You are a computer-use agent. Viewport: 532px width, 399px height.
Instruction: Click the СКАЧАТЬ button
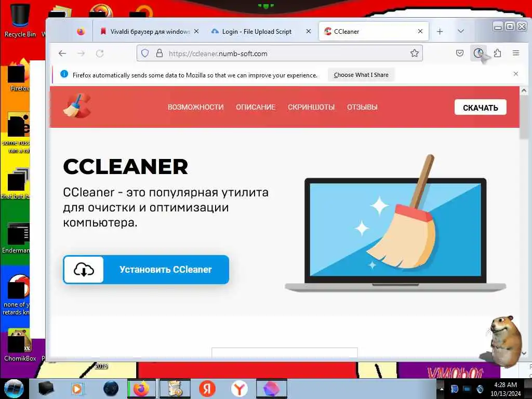481,108
